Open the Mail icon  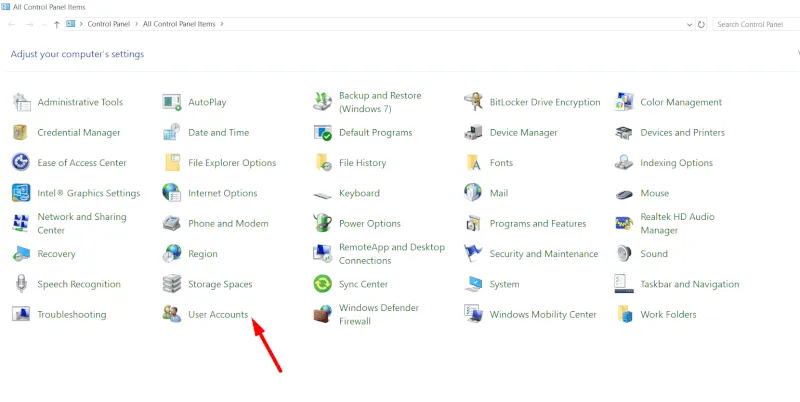click(473, 193)
